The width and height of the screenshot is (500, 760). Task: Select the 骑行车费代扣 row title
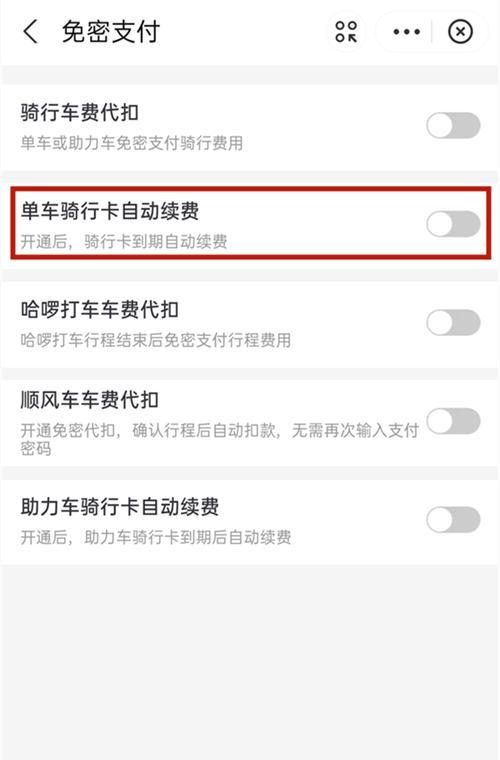point(79,113)
